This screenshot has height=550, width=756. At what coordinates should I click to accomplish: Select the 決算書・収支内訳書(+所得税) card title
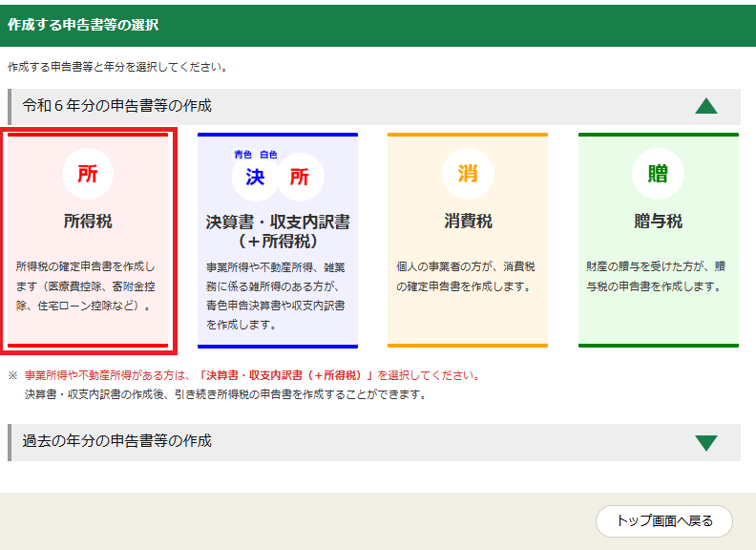coord(278,232)
